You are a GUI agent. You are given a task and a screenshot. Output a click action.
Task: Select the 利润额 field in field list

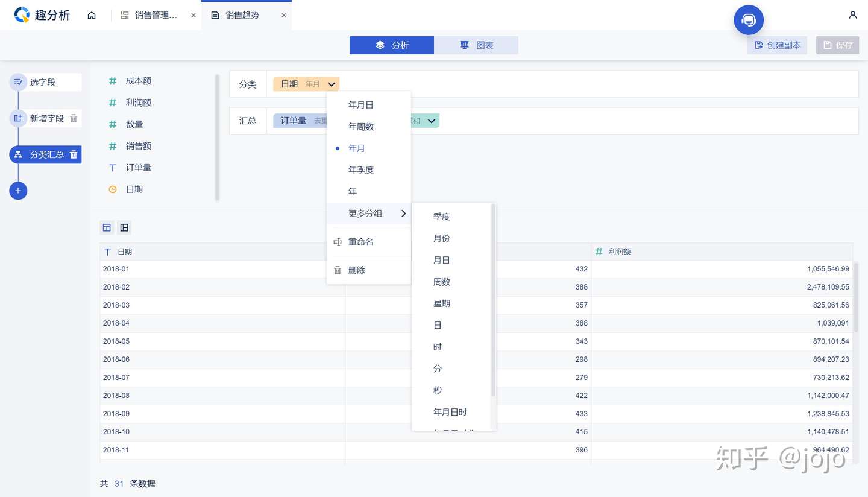[x=139, y=103]
